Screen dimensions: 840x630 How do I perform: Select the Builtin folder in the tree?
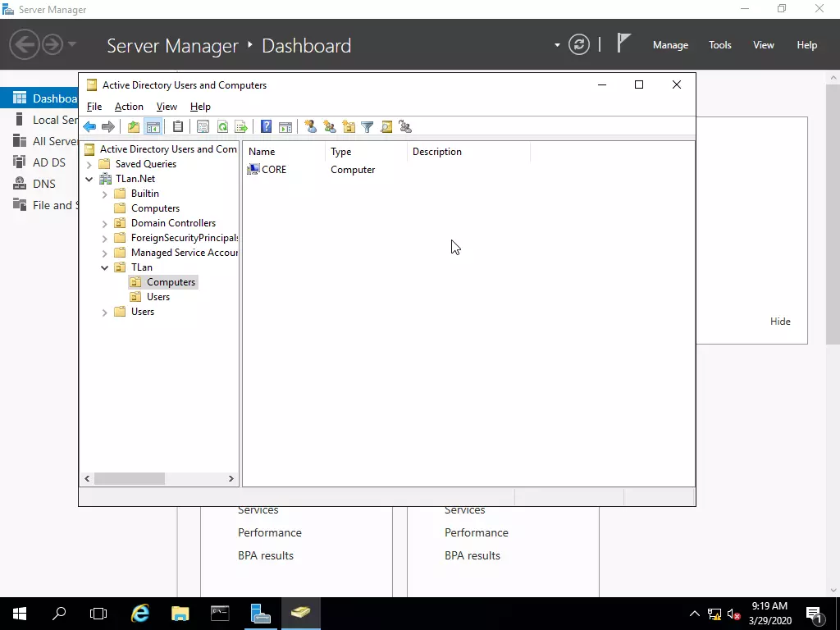tap(137, 194)
